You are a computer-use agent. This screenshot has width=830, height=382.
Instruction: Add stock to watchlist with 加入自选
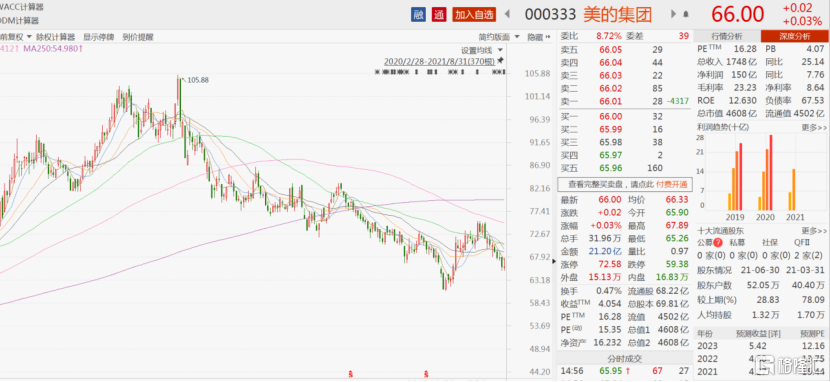click(474, 14)
